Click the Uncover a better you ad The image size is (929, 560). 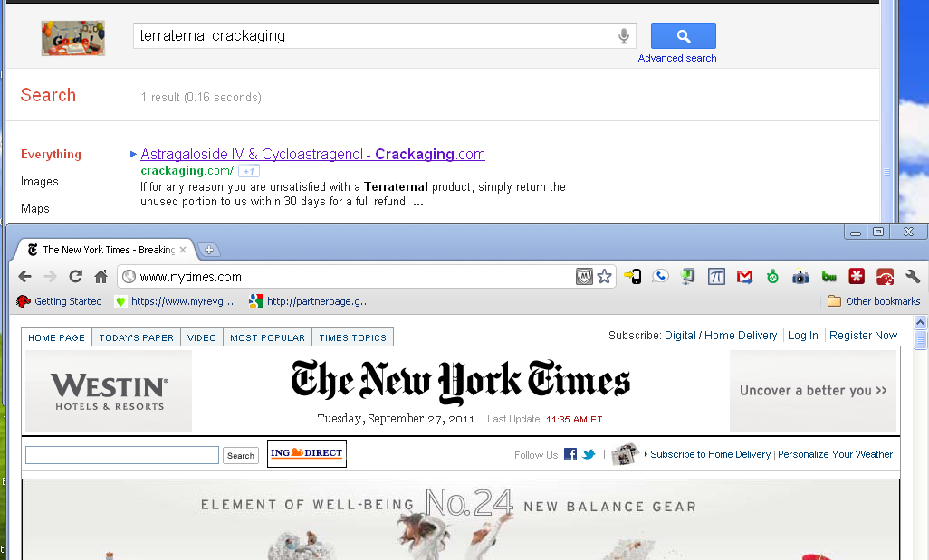pyautogui.click(x=813, y=391)
